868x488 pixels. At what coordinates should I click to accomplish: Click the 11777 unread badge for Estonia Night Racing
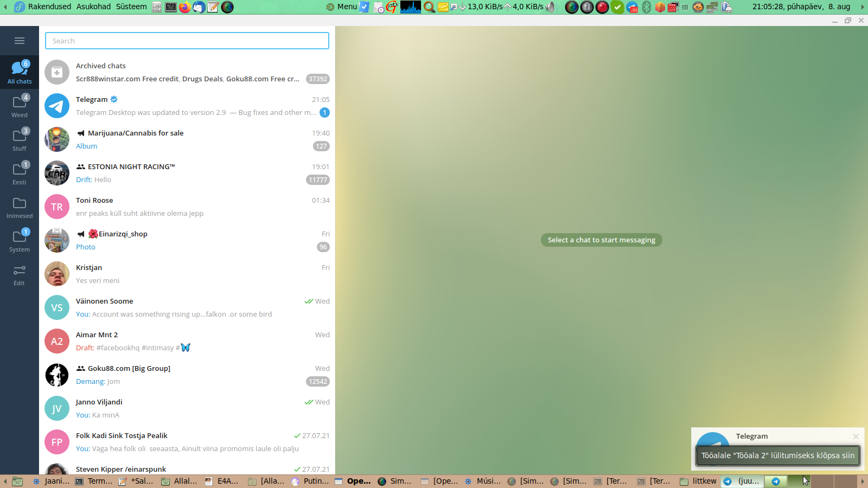tap(318, 180)
